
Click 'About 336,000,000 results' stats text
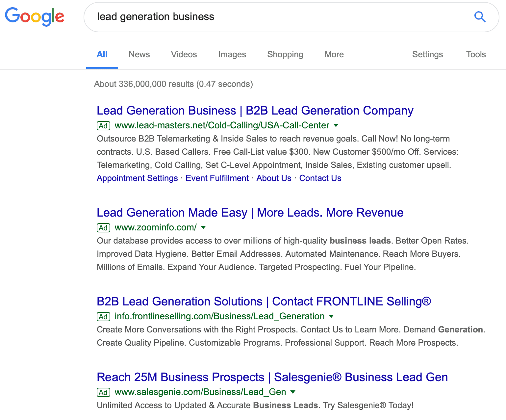(173, 84)
